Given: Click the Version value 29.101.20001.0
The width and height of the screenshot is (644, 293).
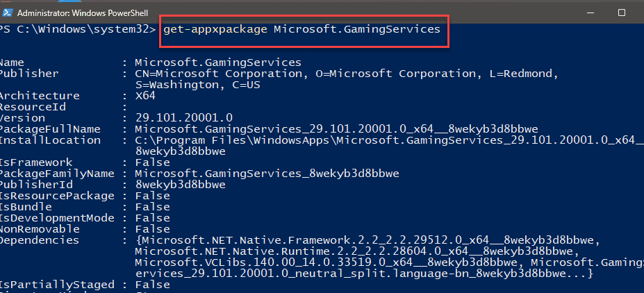Looking at the screenshot, I should click(x=183, y=118).
